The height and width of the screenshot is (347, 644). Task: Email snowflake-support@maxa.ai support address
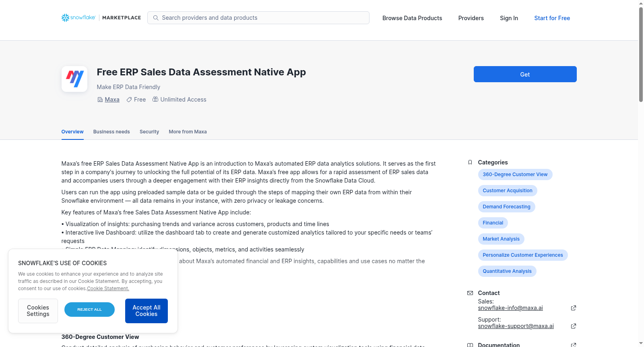[516, 326]
